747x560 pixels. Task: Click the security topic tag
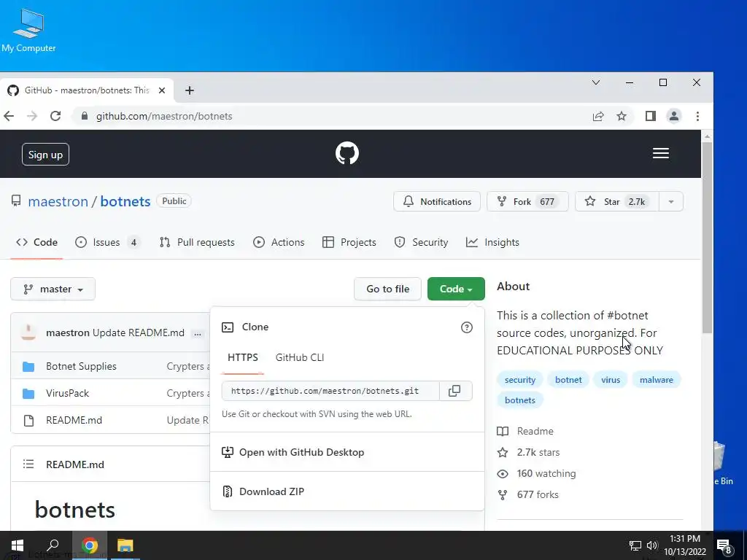[519, 380]
